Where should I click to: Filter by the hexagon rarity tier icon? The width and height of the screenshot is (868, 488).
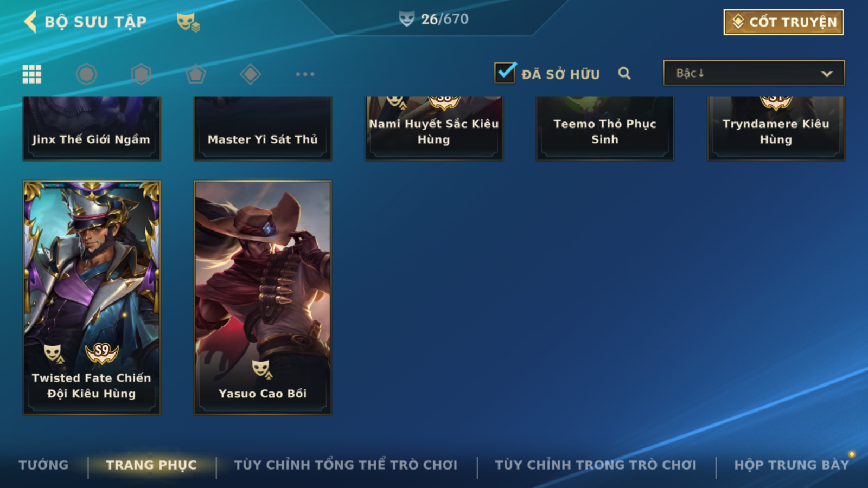[141, 74]
